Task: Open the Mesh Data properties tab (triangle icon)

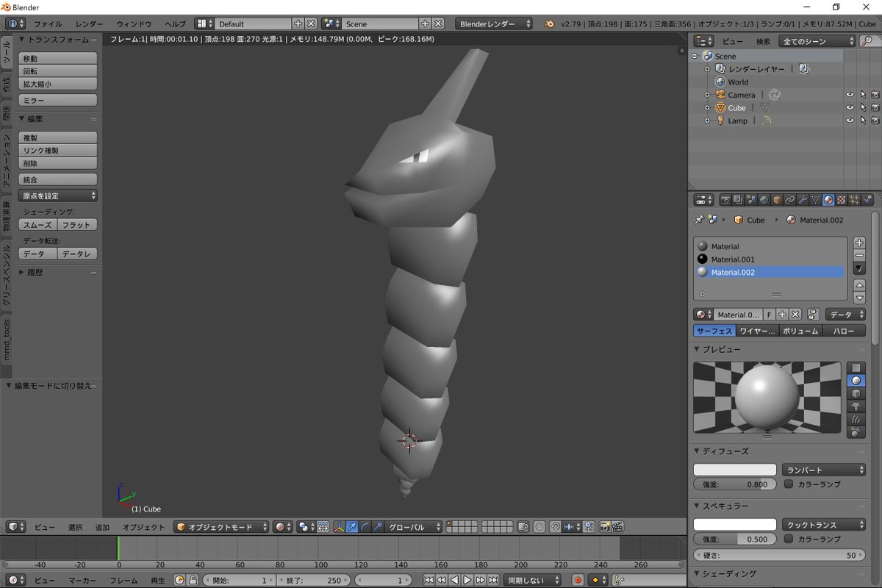Action: click(816, 200)
